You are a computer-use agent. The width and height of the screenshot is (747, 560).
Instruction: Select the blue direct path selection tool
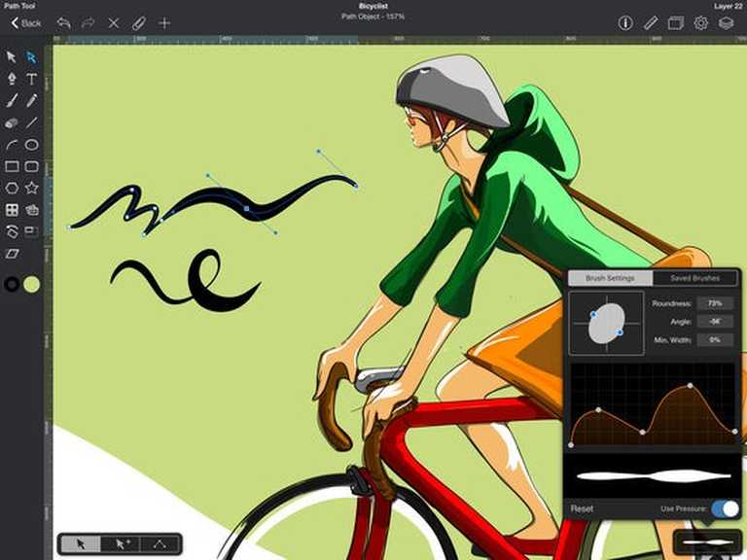[x=31, y=57]
